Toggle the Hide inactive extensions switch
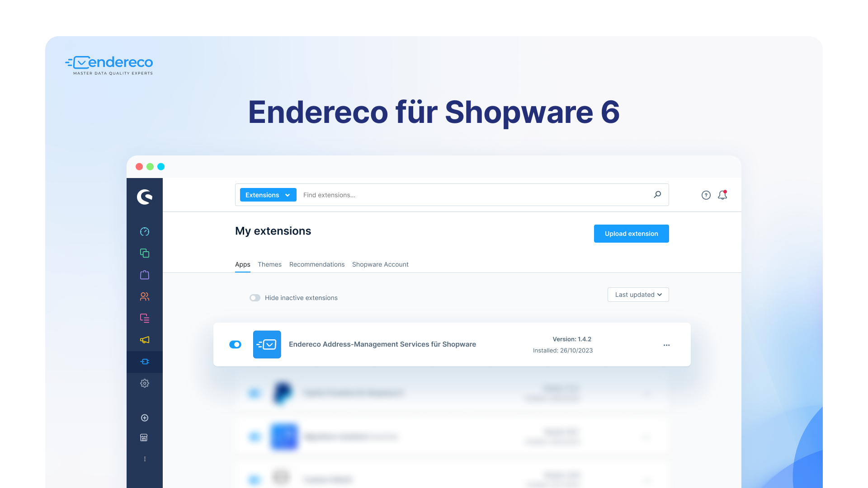 pyautogui.click(x=255, y=298)
